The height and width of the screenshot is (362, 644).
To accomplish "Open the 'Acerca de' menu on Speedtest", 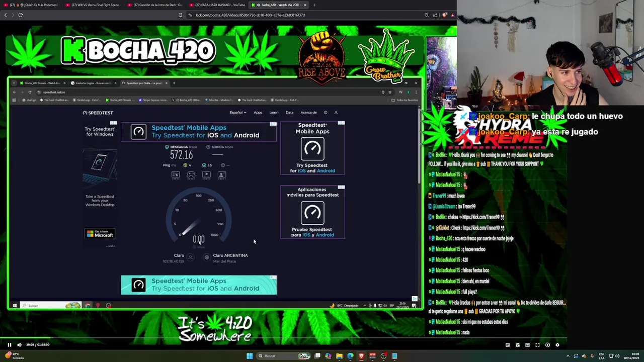I will (x=308, y=113).
